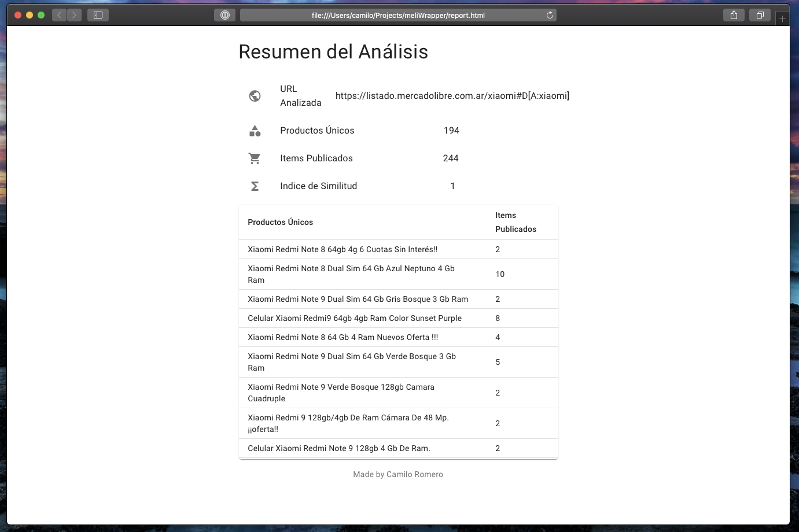The width and height of the screenshot is (799, 532).
Task: Open the Share menu in Safari
Action: pyautogui.click(x=734, y=15)
